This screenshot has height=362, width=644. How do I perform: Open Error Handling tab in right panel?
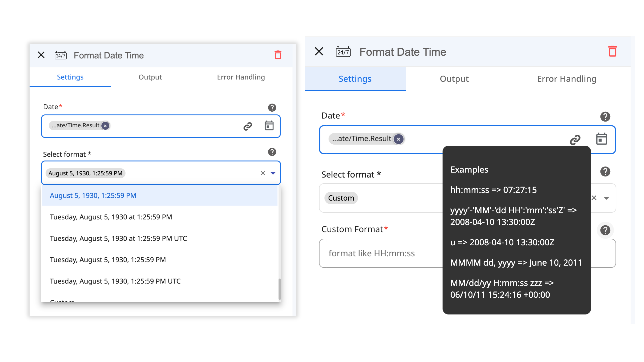tap(567, 79)
